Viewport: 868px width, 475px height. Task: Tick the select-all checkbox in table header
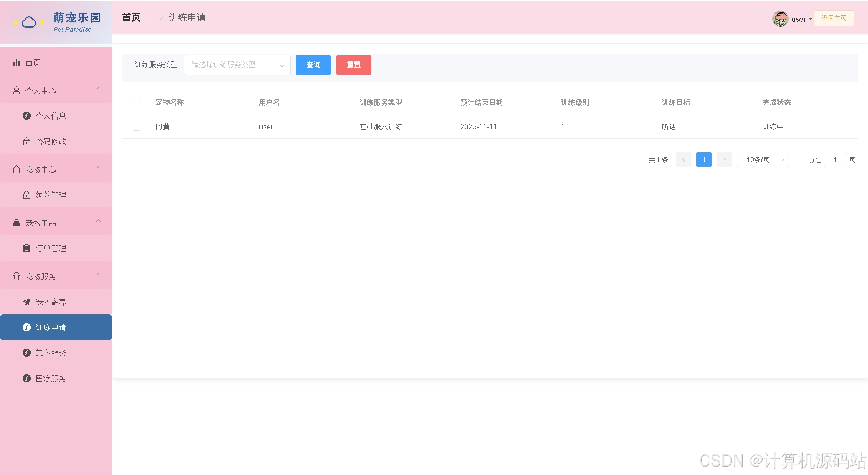[x=136, y=103]
